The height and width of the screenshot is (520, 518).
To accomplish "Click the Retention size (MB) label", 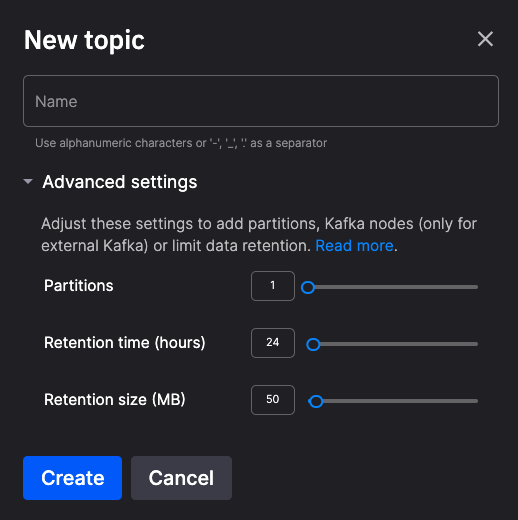I will 115,400.
